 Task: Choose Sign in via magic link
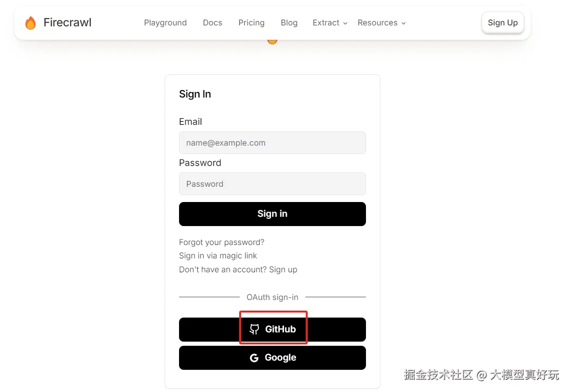click(218, 256)
